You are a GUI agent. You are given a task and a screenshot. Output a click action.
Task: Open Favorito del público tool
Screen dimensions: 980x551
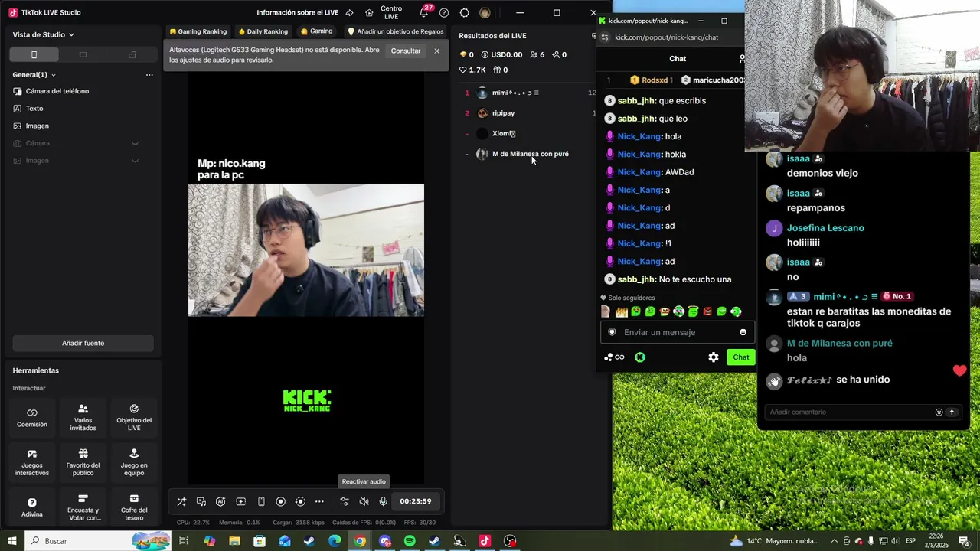coord(83,462)
